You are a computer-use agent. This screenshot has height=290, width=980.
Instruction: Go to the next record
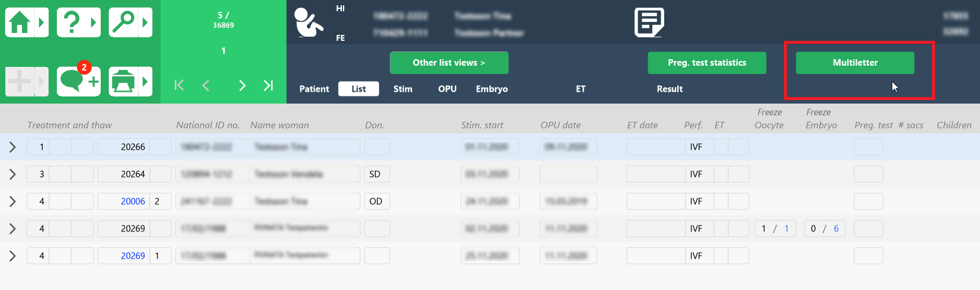242,85
